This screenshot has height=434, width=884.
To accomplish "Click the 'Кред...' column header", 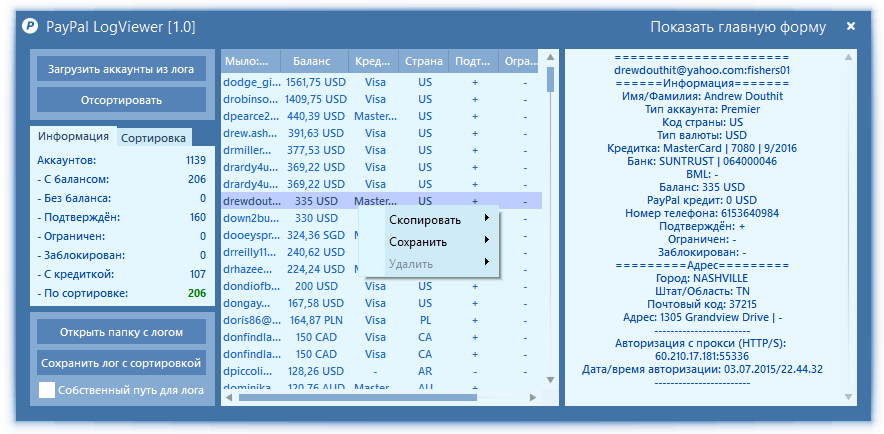I will click(373, 61).
